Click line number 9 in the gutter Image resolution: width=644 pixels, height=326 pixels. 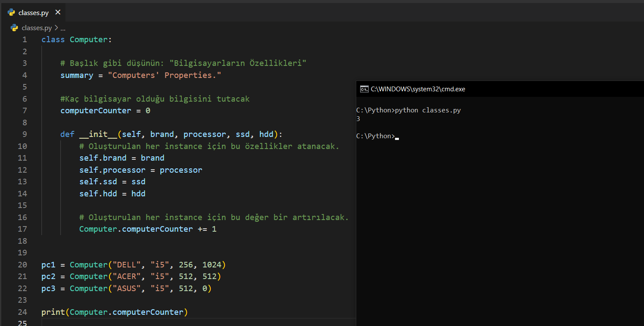24,134
